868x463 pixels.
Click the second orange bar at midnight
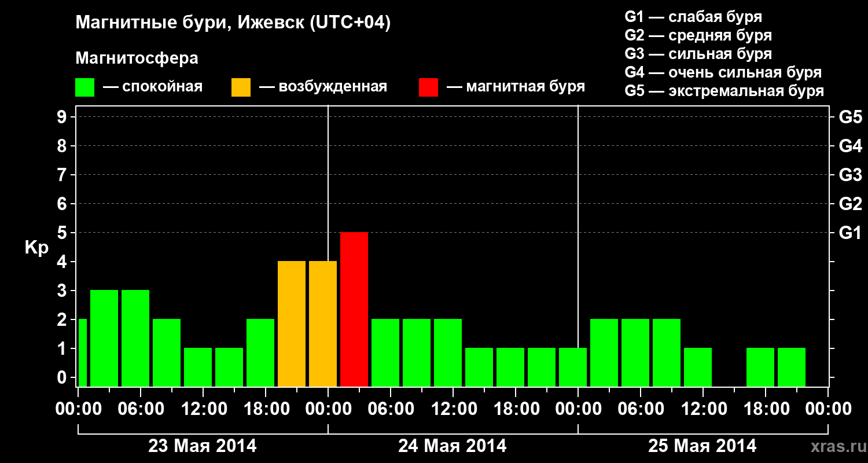click(x=323, y=324)
